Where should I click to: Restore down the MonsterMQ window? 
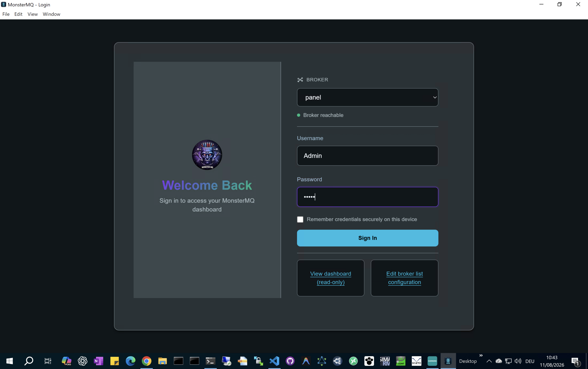coord(560,4)
